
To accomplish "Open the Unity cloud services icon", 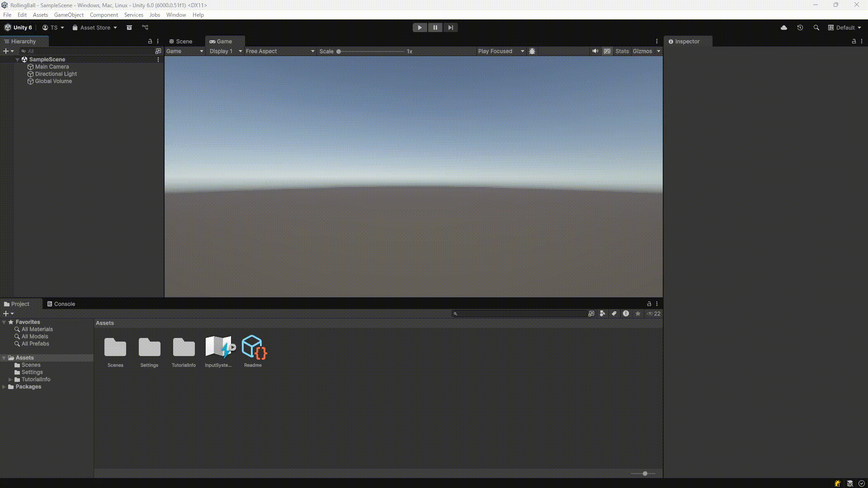I will pos(784,28).
